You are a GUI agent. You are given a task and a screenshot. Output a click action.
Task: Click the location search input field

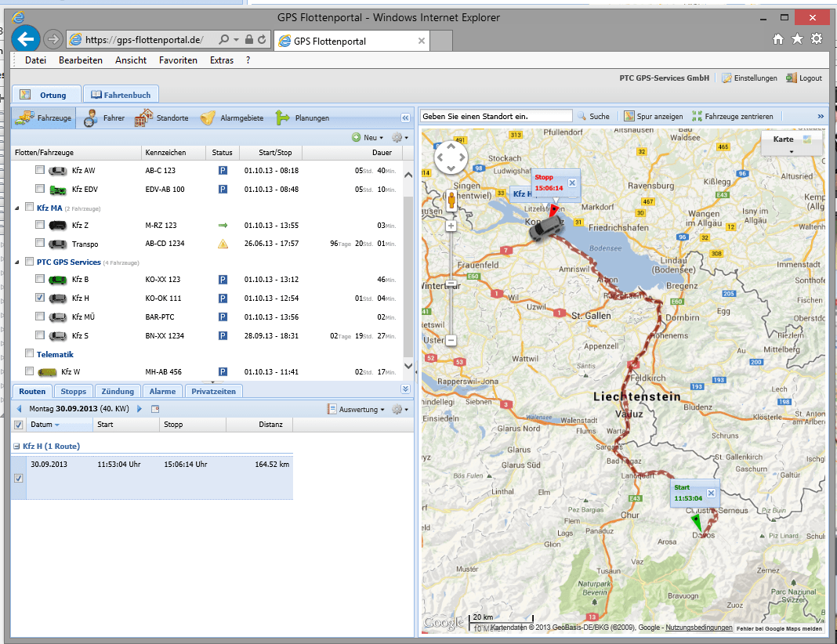click(x=496, y=116)
